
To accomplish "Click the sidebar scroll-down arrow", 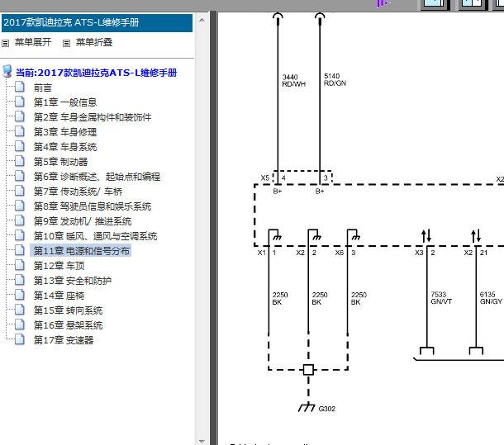I will coord(202,441).
